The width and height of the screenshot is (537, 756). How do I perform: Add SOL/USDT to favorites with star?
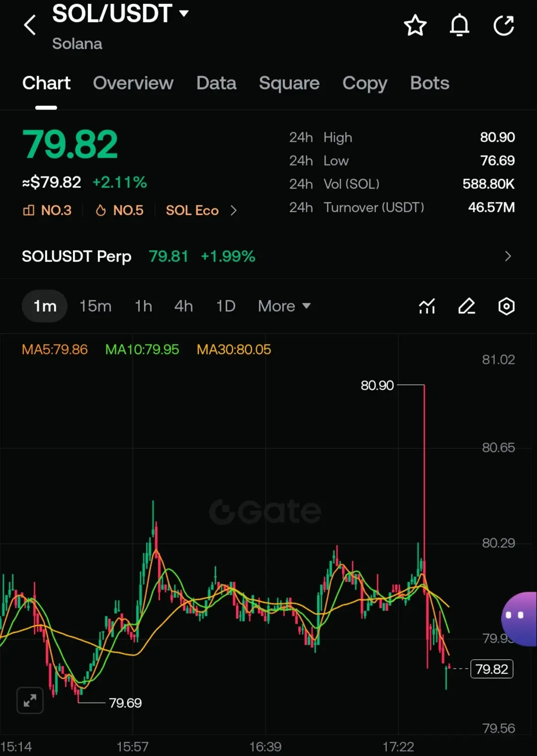[415, 25]
